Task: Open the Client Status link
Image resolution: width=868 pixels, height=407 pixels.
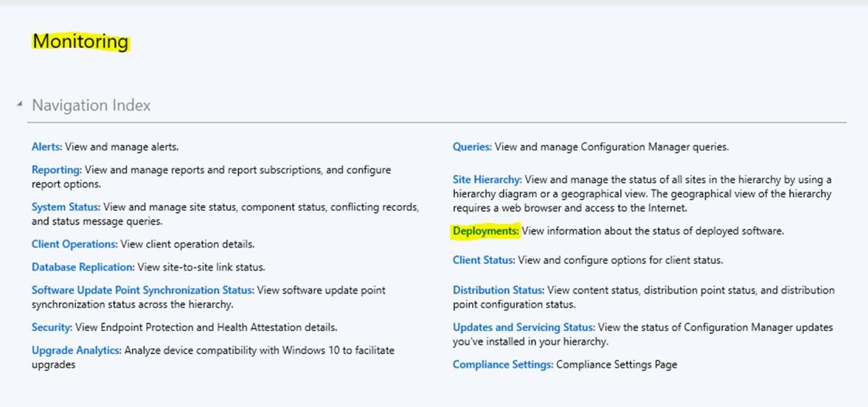Action: [482, 260]
